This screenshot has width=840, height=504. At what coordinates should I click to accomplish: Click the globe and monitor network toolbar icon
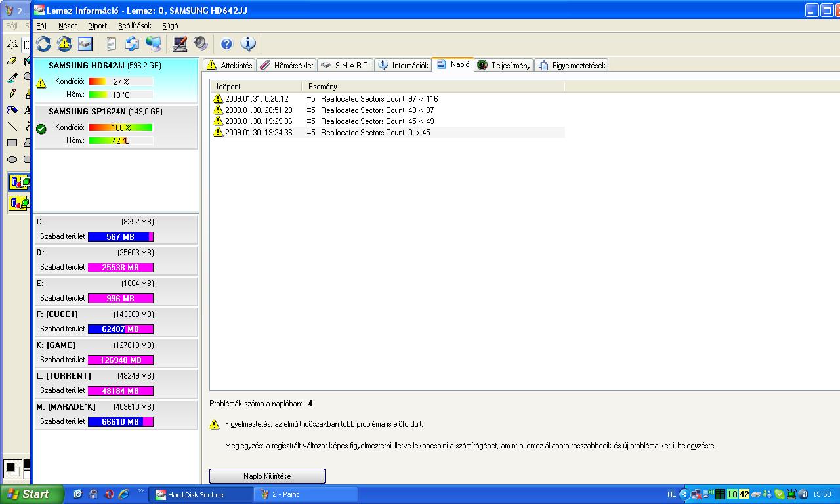click(154, 44)
